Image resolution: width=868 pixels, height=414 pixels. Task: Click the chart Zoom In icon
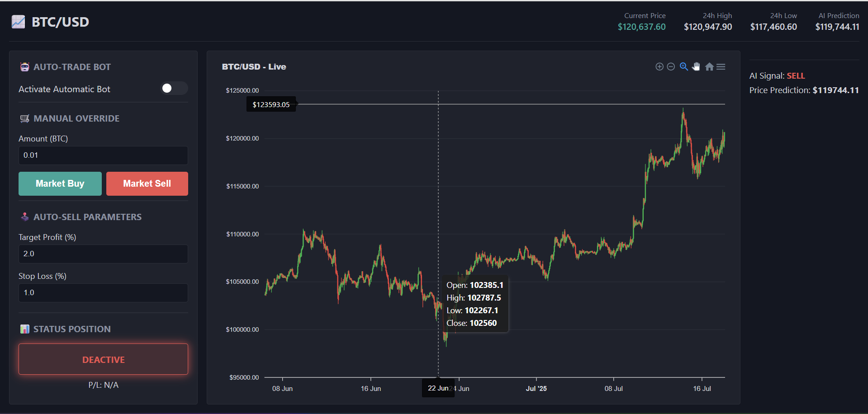[x=659, y=67]
